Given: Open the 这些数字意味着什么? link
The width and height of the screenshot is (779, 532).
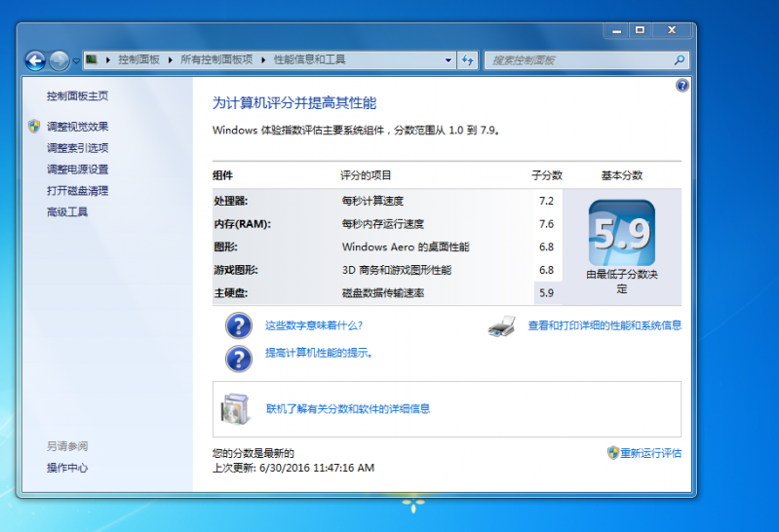Looking at the screenshot, I should click(314, 325).
